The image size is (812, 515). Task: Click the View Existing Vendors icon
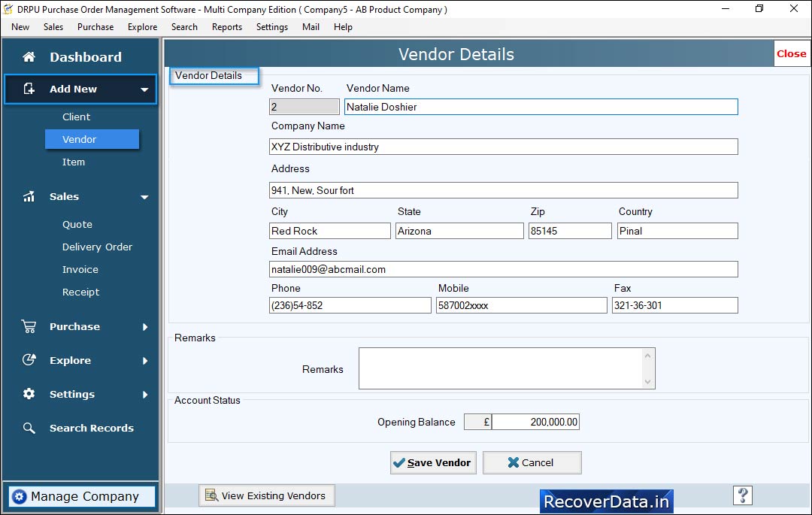(211, 495)
